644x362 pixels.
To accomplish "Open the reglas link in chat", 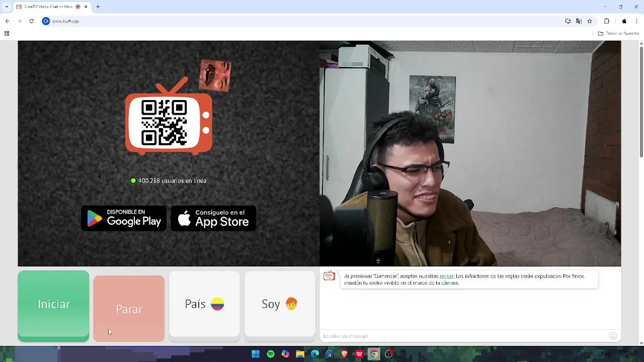I will tap(446, 276).
